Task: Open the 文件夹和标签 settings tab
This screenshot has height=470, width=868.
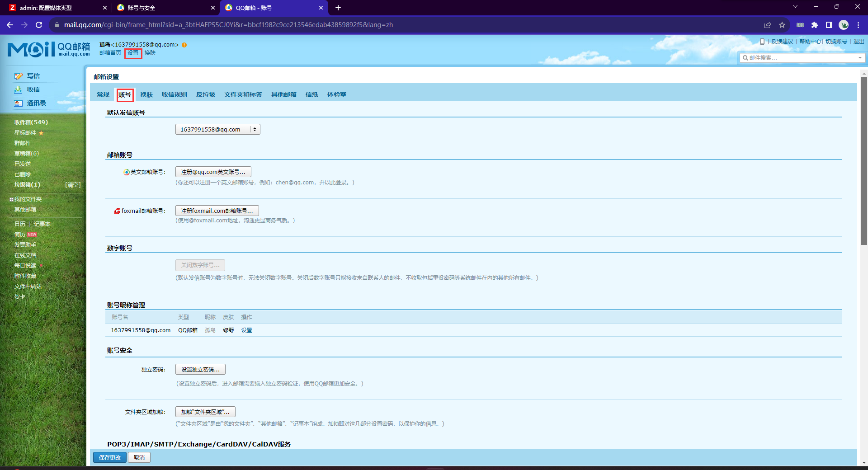Action: (x=243, y=94)
